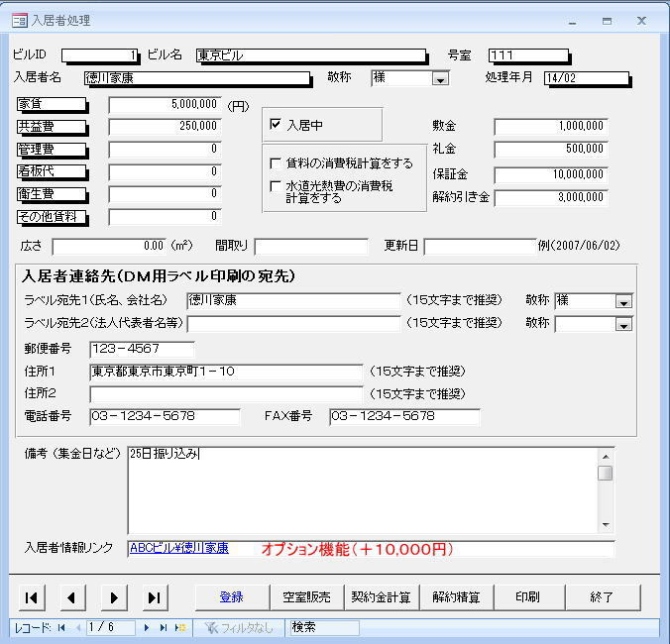Click the 保証金 field showing 10,000,000
Image resolution: width=670 pixels, height=644 pixels.
pos(550,175)
